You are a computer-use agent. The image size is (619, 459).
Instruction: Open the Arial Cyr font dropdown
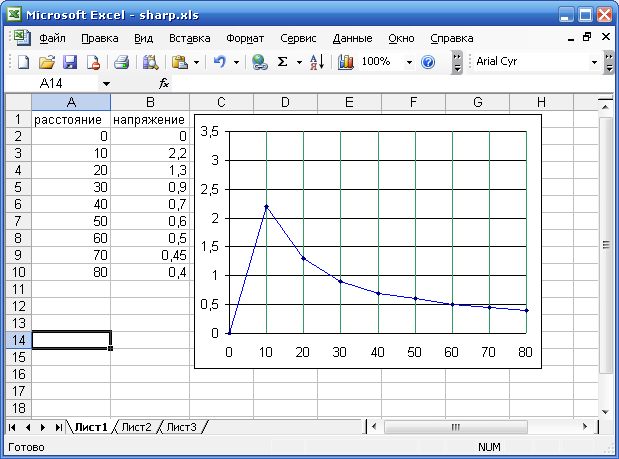607,62
